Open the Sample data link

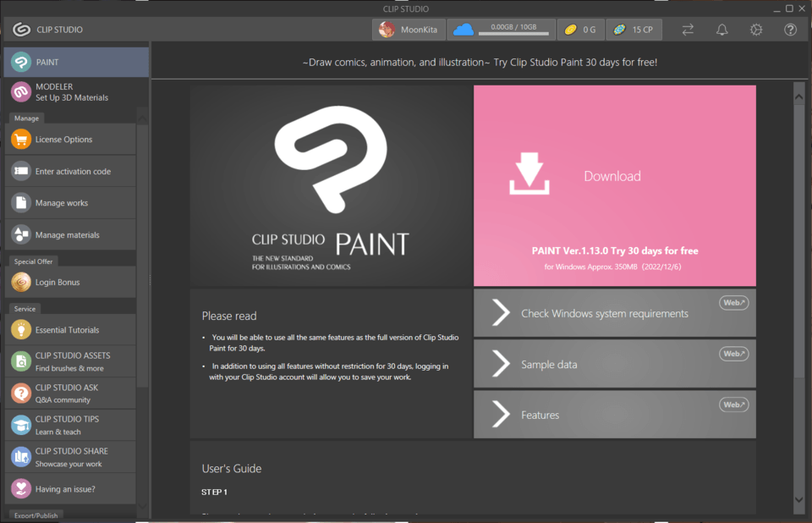[615, 364]
